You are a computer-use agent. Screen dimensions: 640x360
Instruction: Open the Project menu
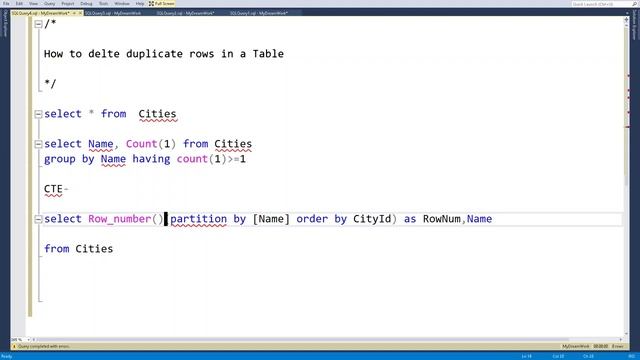[x=68, y=4]
